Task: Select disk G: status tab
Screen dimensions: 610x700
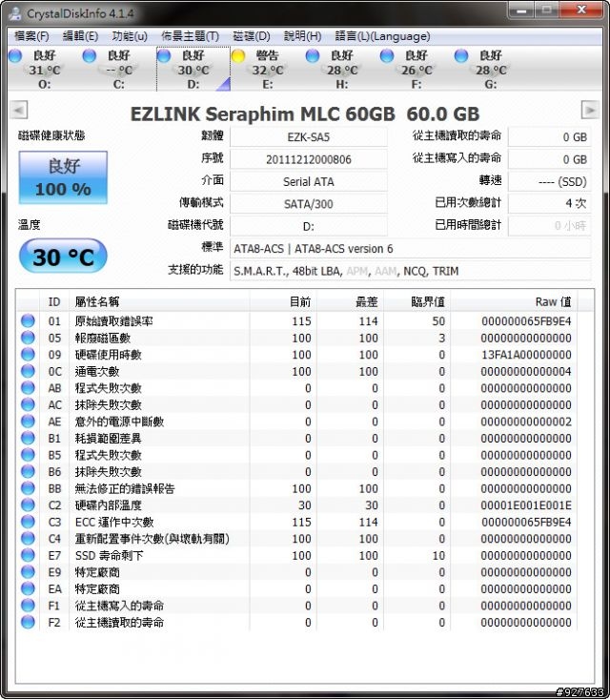Action: point(491,70)
